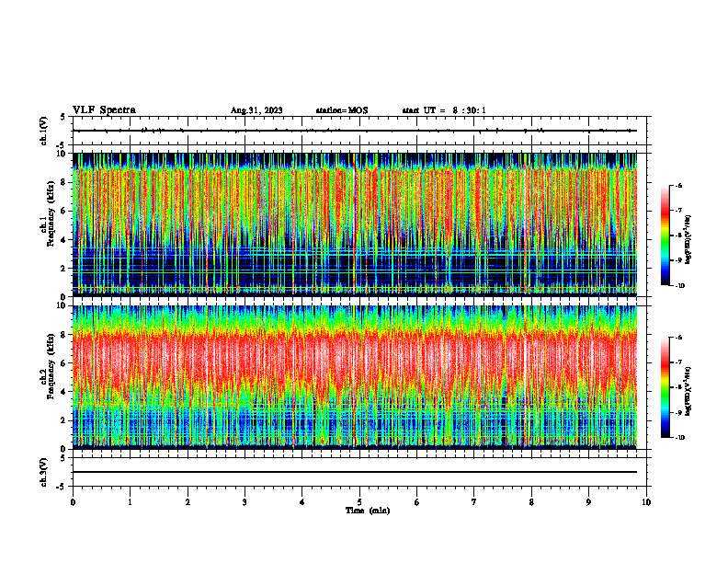The height and width of the screenshot is (563, 728).
Task: Click the "8" kHz tick on ch.1 frequency axis
Action: pos(64,182)
